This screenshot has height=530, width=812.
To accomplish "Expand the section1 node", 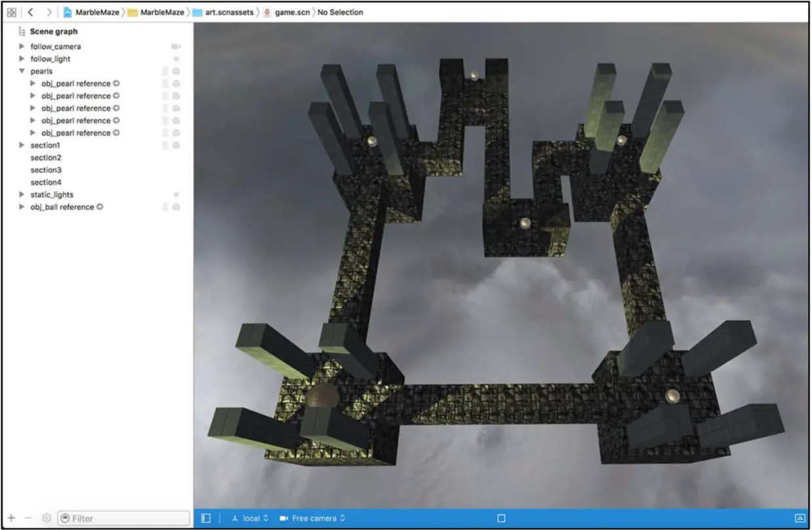I will 22,145.
